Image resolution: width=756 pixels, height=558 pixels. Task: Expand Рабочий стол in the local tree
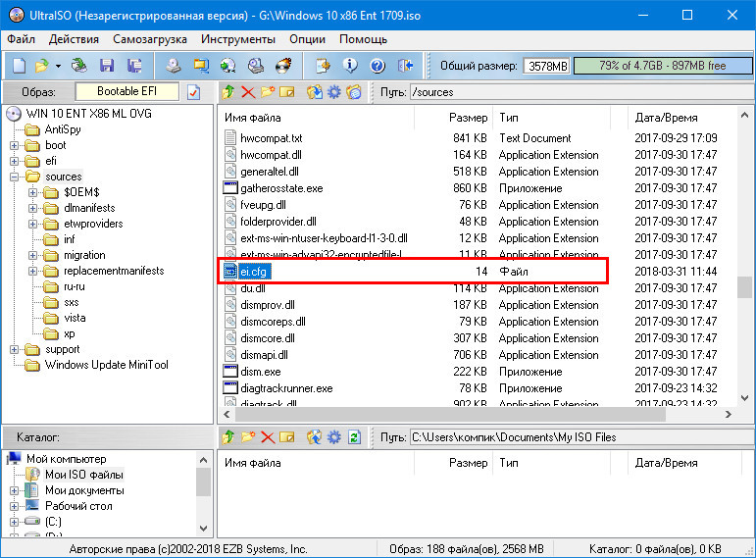coord(15,506)
